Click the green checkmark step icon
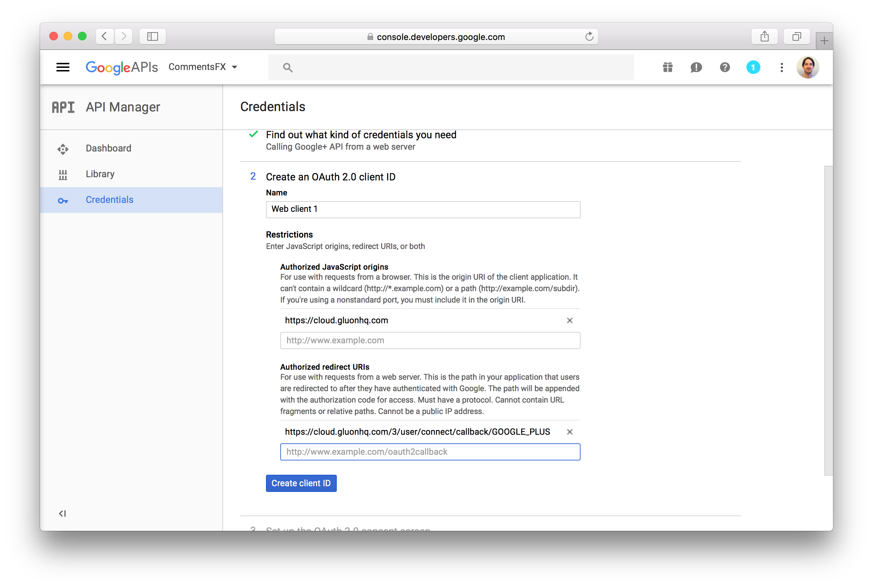This screenshot has width=873, height=588. click(x=253, y=134)
